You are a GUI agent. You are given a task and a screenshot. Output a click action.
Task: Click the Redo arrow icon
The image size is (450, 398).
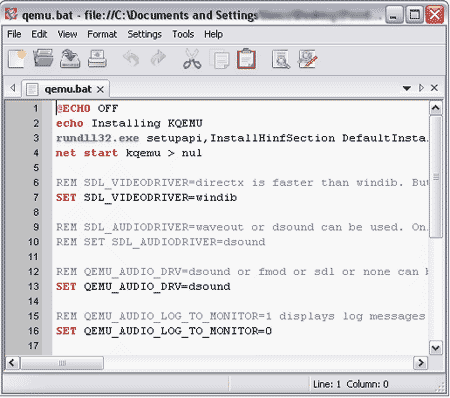coord(158,58)
